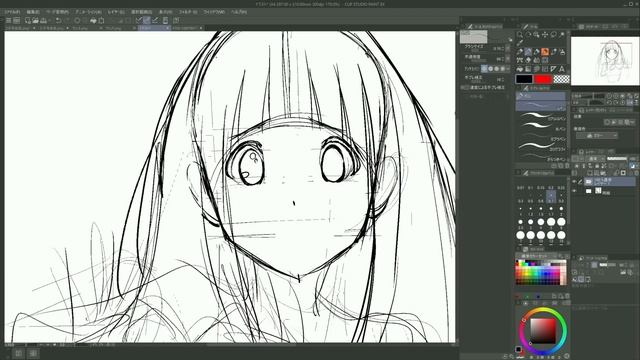Hide レイヤー 1 with its eye icon
Image resolution: width=640 pixels, height=360 pixels.
pos(575,181)
